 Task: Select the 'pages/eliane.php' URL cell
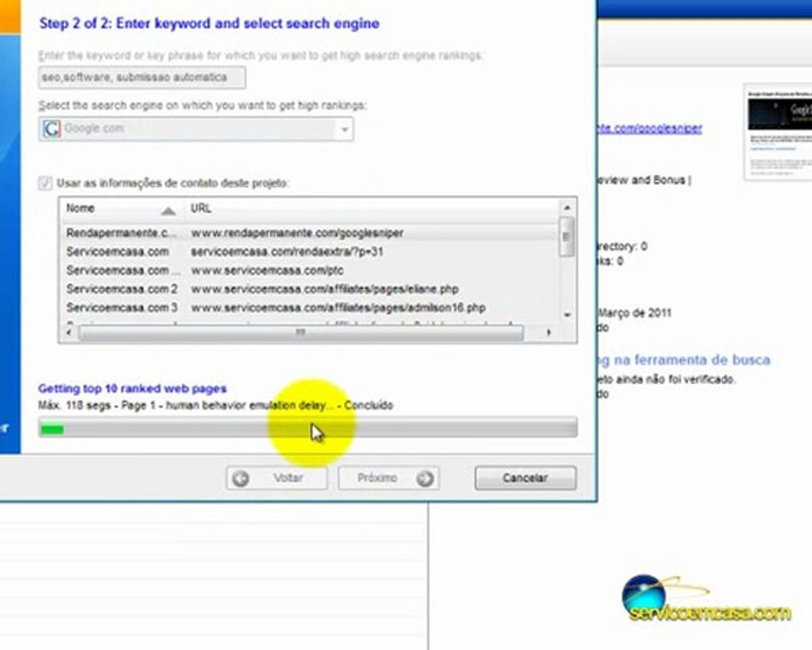325,289
